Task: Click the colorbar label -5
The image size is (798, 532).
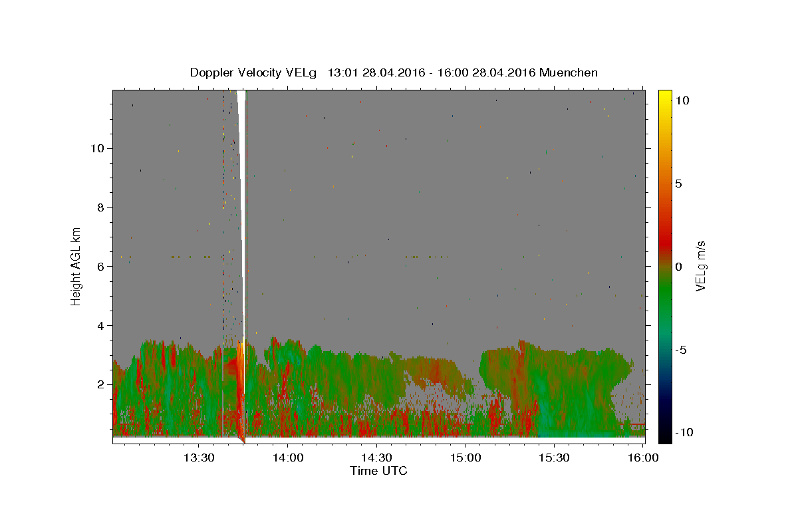Action: point(680,350)
